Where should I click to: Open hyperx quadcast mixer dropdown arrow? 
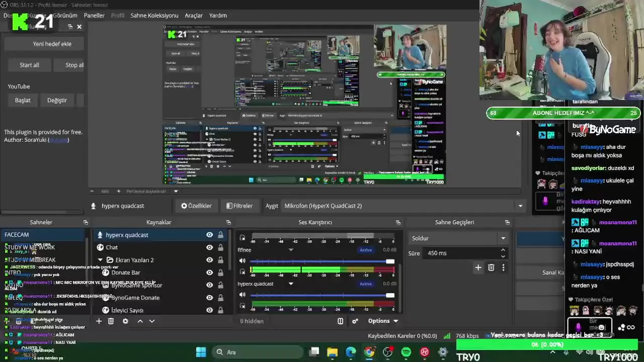click(291, 284)
